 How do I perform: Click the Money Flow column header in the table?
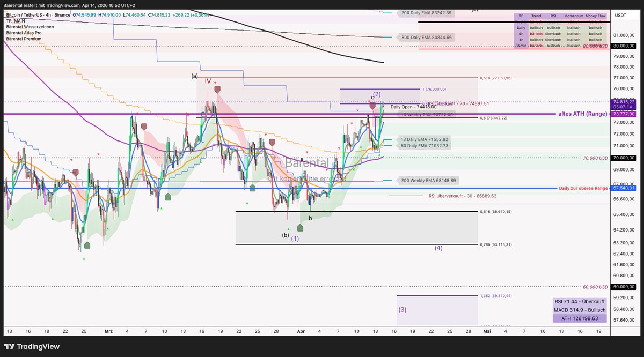coord(596,17)
